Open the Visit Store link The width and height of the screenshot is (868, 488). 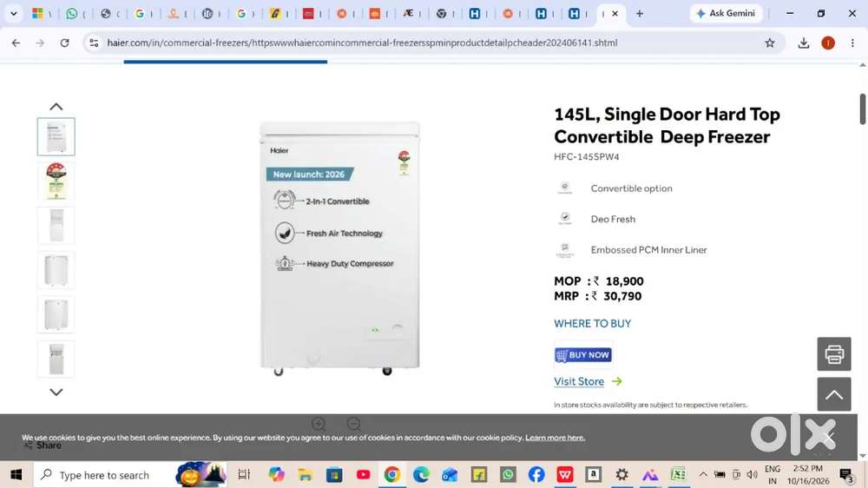click(579, 382)
